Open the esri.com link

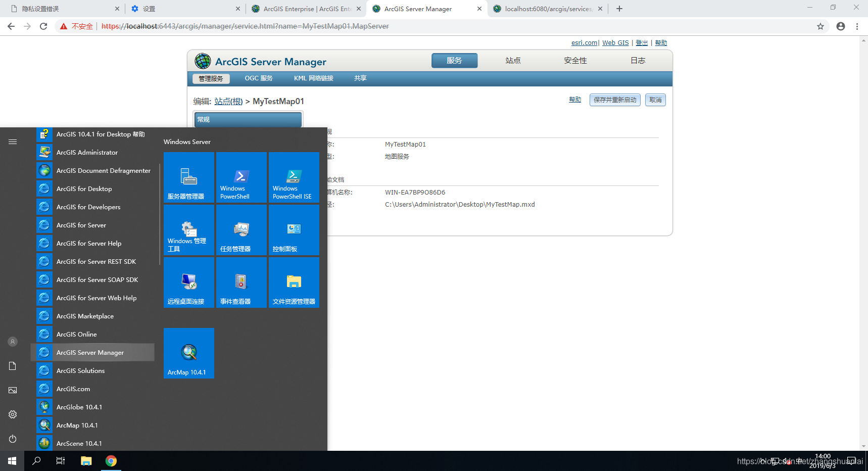point(584,43)
